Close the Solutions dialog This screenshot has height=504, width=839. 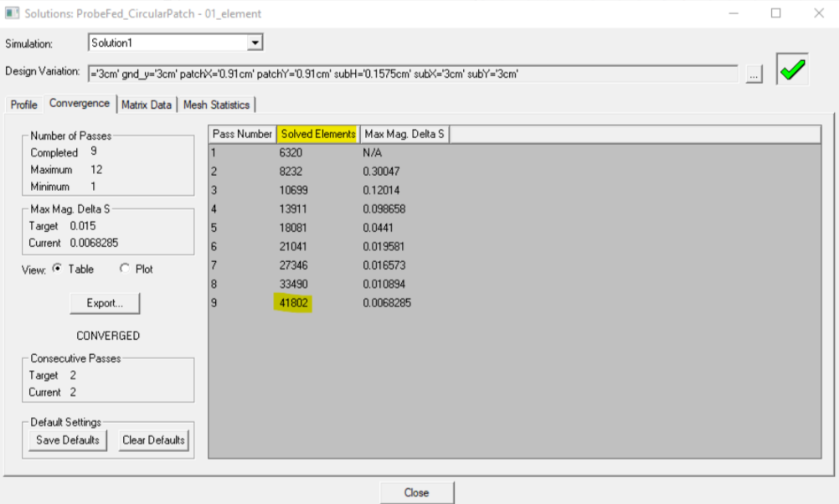(x=416, y=492)
